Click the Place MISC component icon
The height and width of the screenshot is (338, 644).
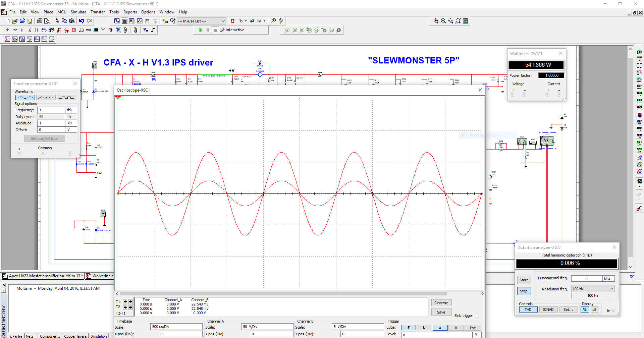[89, 30]
